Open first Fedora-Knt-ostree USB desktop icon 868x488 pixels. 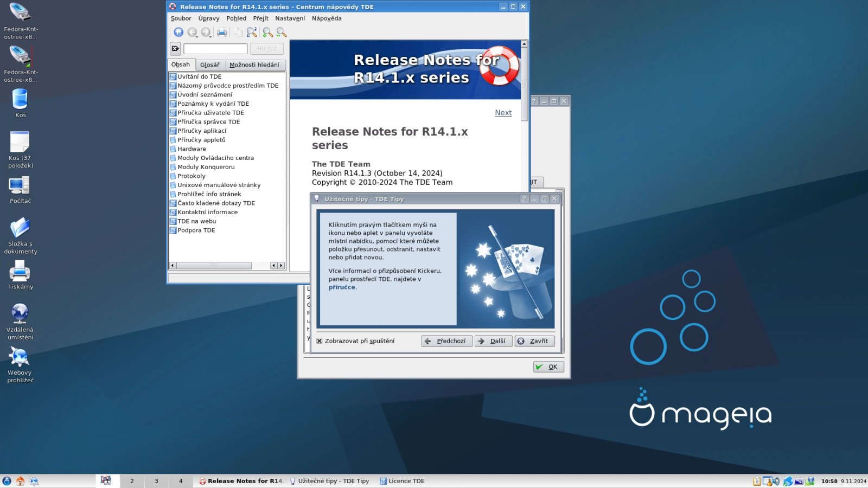pos(21,22)
